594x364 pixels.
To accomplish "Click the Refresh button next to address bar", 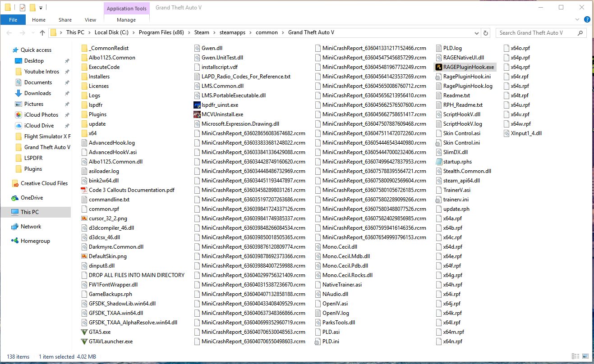I will tap(486, 33).
